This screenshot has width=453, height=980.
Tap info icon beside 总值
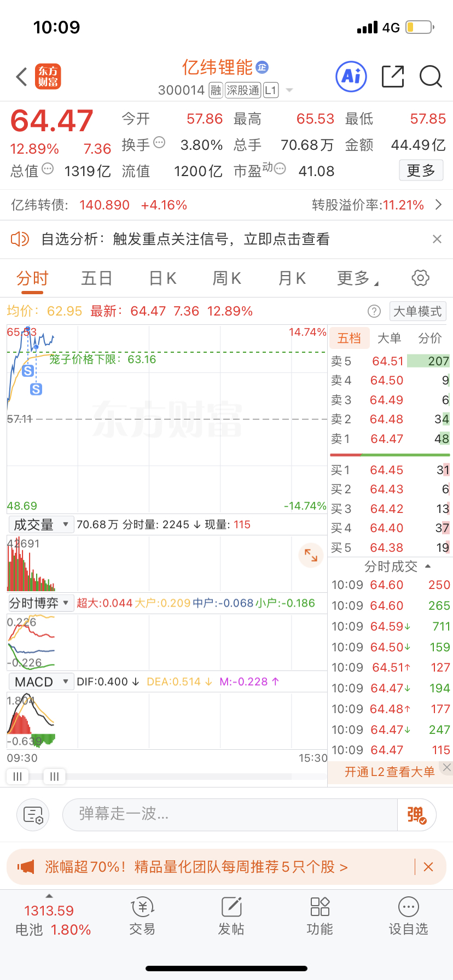(48, 168)
